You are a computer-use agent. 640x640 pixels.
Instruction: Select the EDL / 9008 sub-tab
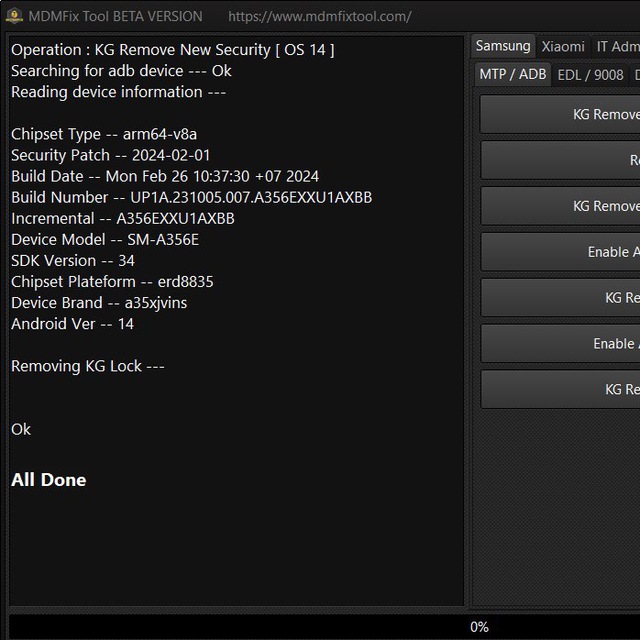[x=590, y=75]
